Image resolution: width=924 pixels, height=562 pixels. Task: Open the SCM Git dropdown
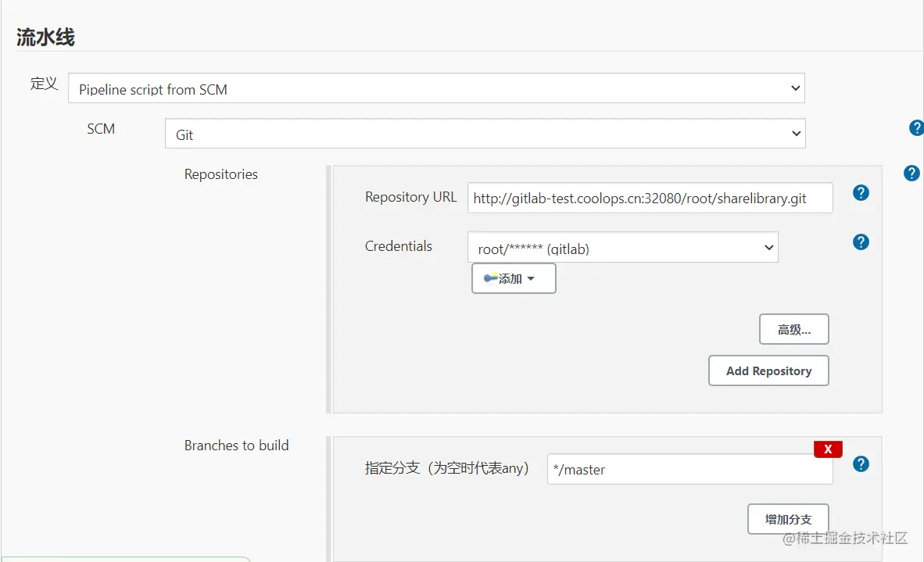click(x=485, y=134)
